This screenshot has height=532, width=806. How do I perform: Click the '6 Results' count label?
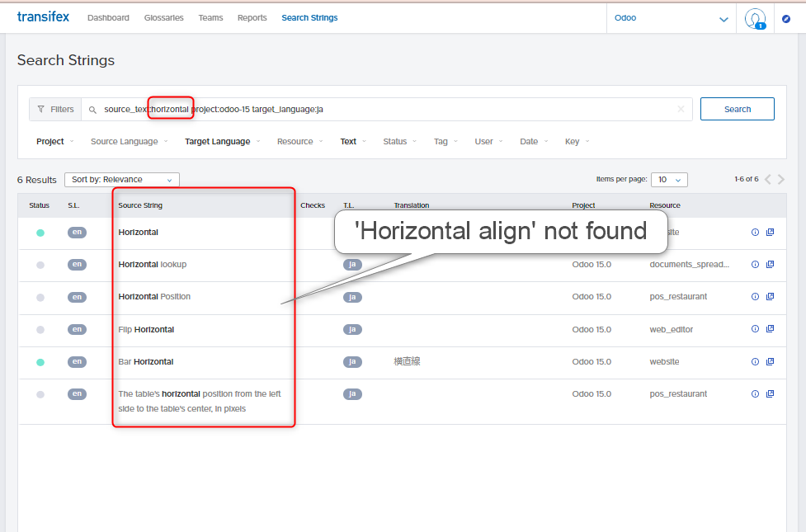(x=37, y=180)
